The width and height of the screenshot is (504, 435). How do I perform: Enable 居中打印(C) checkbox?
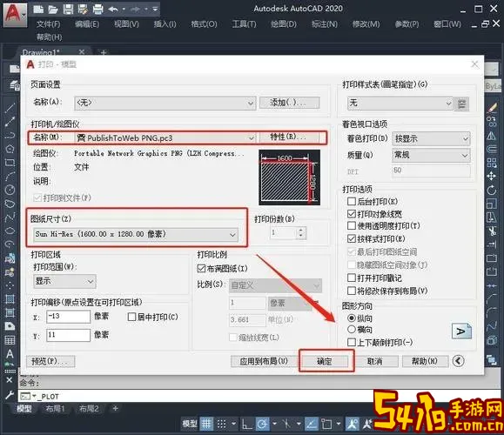pyautogui.click(x=131, y=317)
